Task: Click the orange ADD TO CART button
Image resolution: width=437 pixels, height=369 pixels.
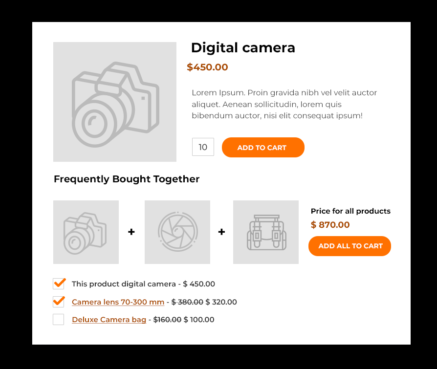Action: (263, 147)
